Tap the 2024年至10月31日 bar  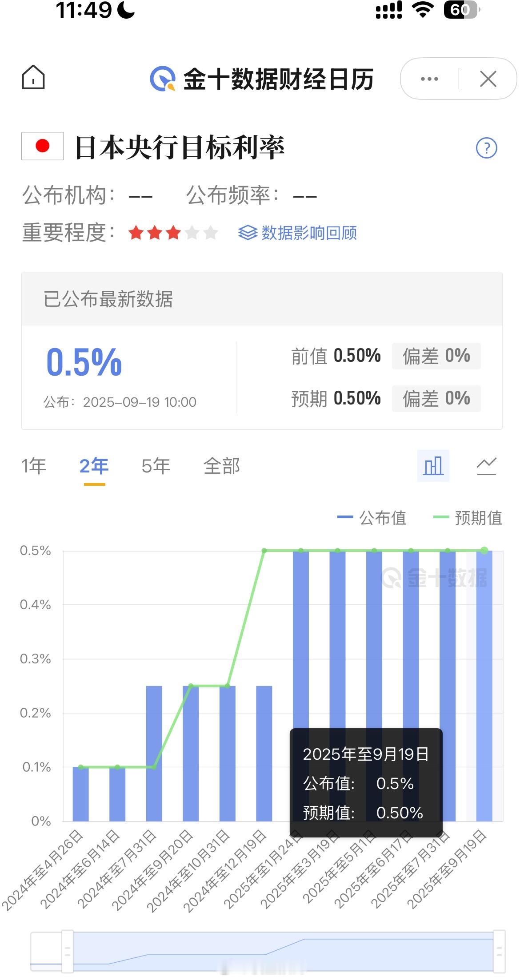coord(228,754)
